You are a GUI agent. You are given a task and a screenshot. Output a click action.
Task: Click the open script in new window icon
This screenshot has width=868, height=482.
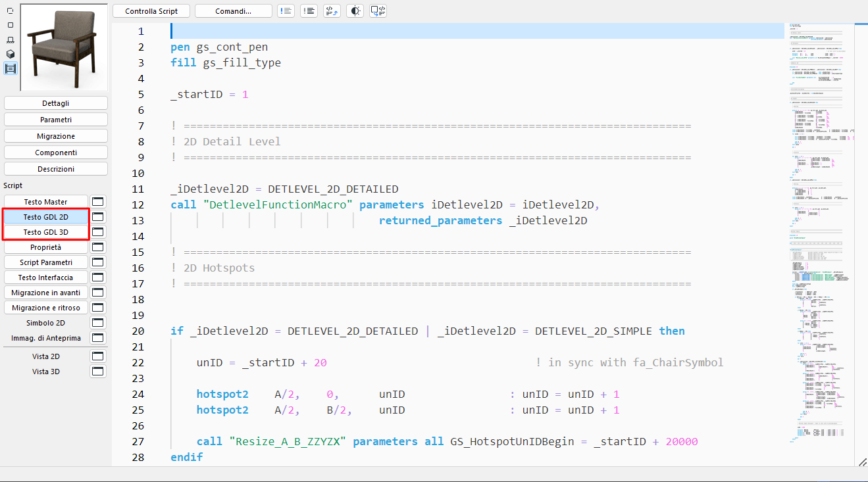coord(378,11)
